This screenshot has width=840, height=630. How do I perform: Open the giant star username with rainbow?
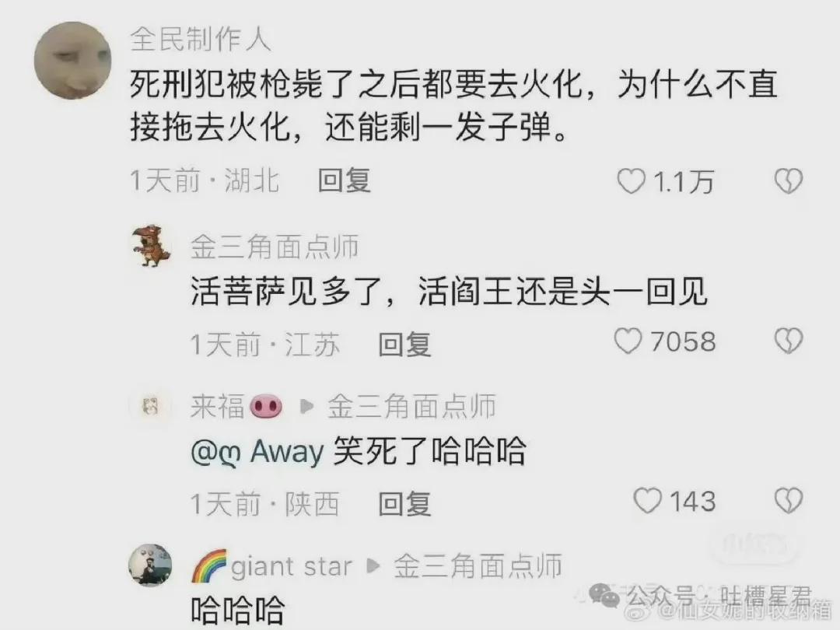271,566
